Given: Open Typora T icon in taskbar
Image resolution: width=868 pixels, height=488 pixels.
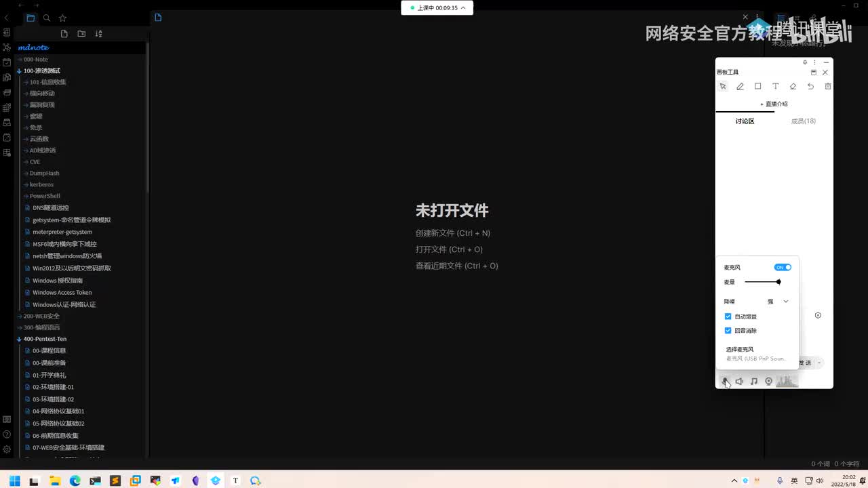Looking at the screenshot, I should coord(235,481).
